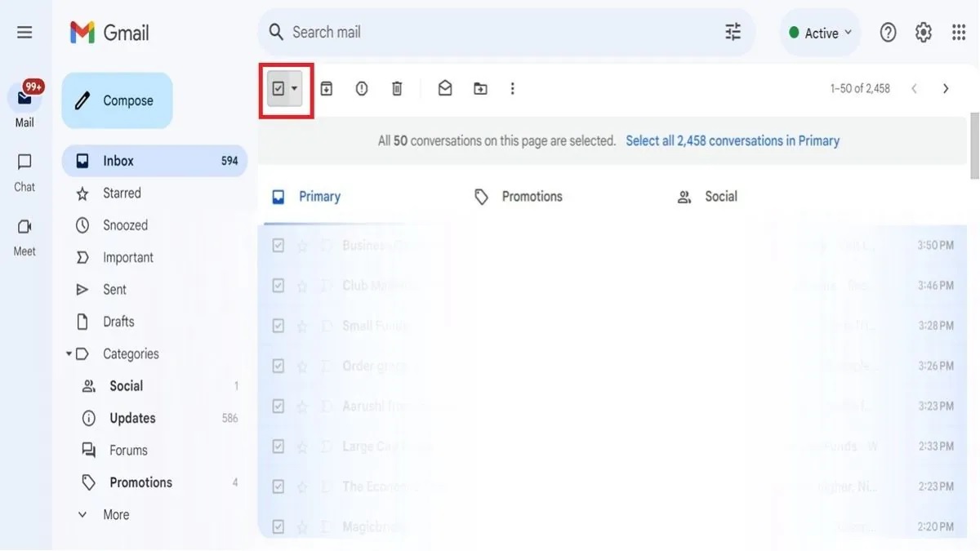
Task: Switch to the Promotions tab
Action: pos(519,197)
